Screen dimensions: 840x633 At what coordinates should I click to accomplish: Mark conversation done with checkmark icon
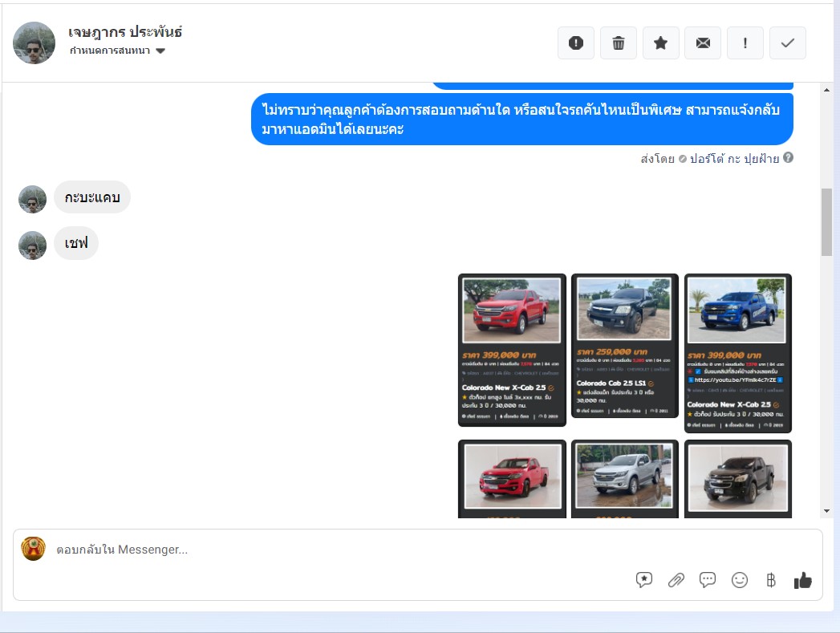click(788, 43)
